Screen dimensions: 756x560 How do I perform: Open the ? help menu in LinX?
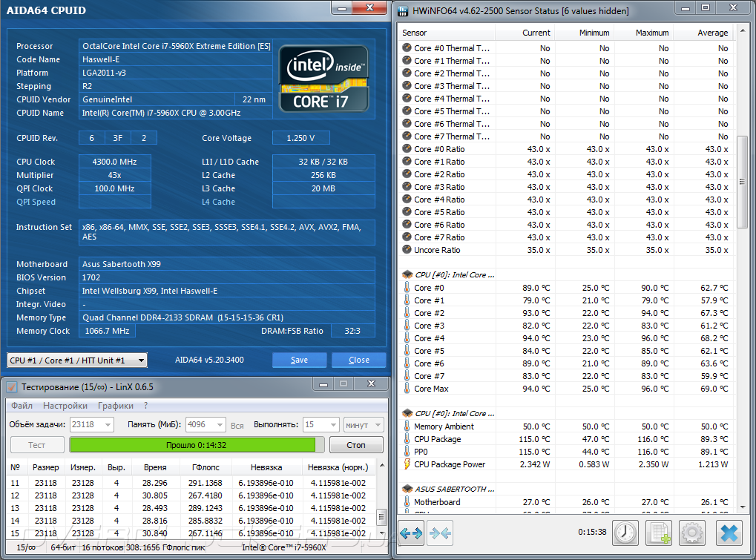(145, 406)
